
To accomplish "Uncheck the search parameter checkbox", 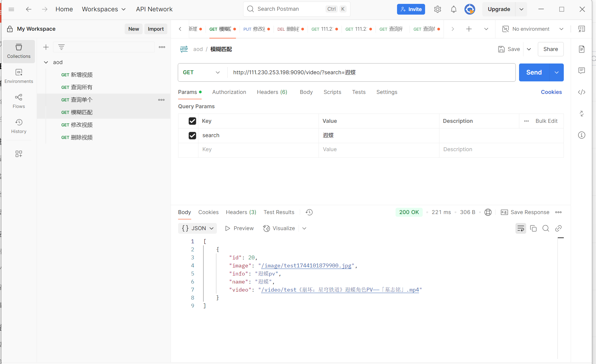I will click(192, 136).
